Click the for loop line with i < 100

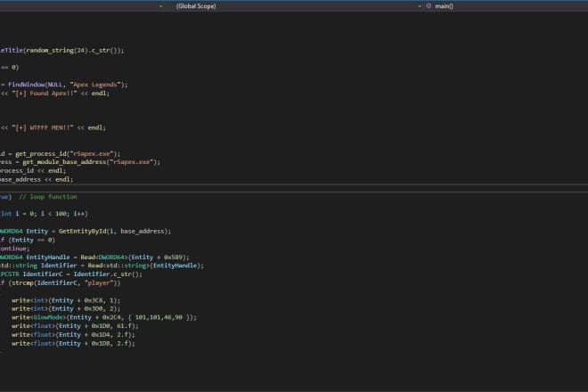pos(44,214)
